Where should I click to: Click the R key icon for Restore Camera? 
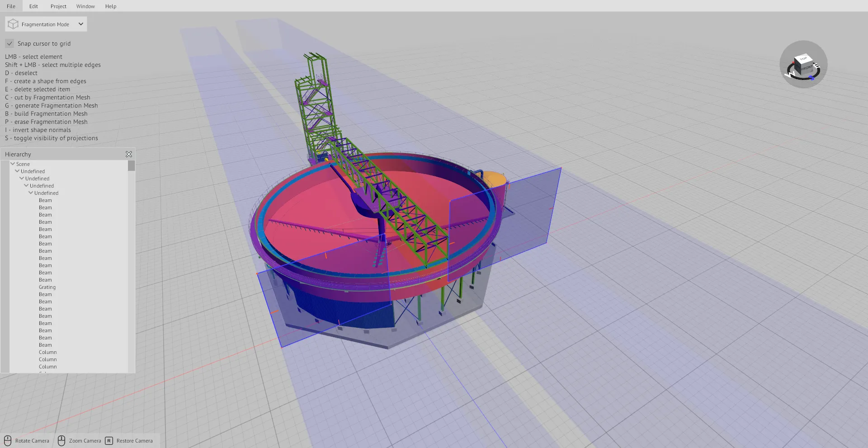tap(109, 441)
